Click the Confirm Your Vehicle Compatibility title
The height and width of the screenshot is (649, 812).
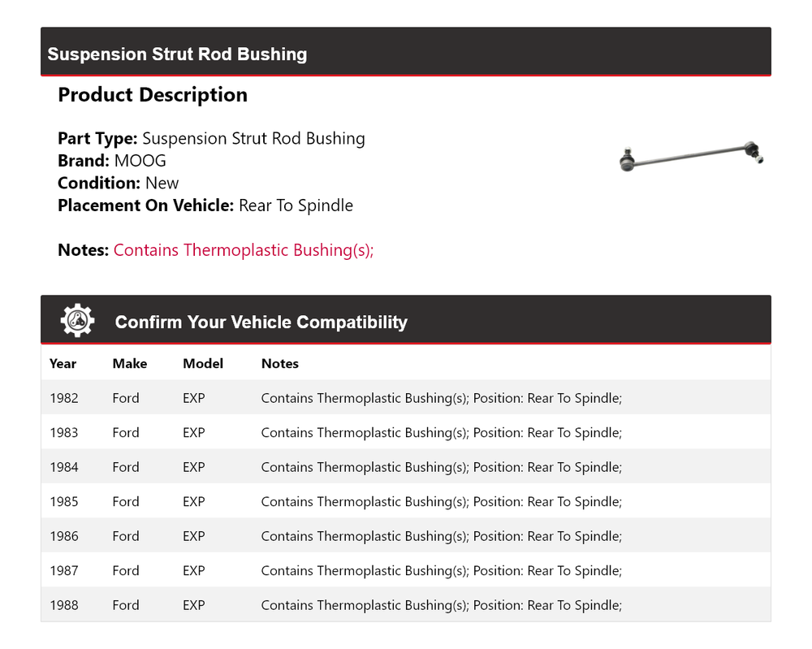pos(261,322)
